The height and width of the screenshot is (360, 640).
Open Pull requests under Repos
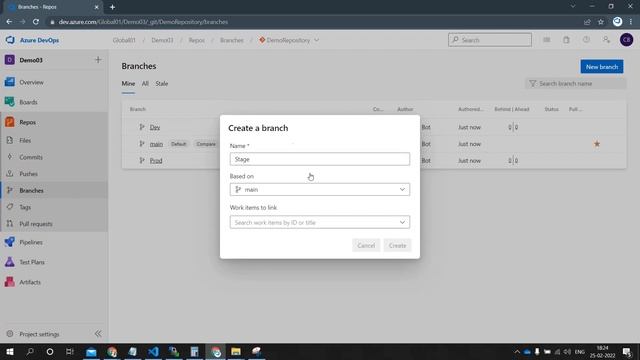point(36,224)
